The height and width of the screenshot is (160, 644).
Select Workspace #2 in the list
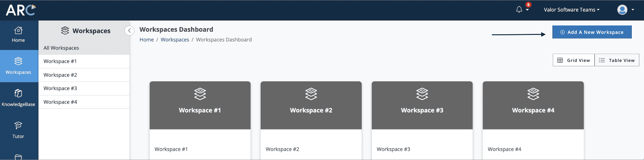coord(60,75)
